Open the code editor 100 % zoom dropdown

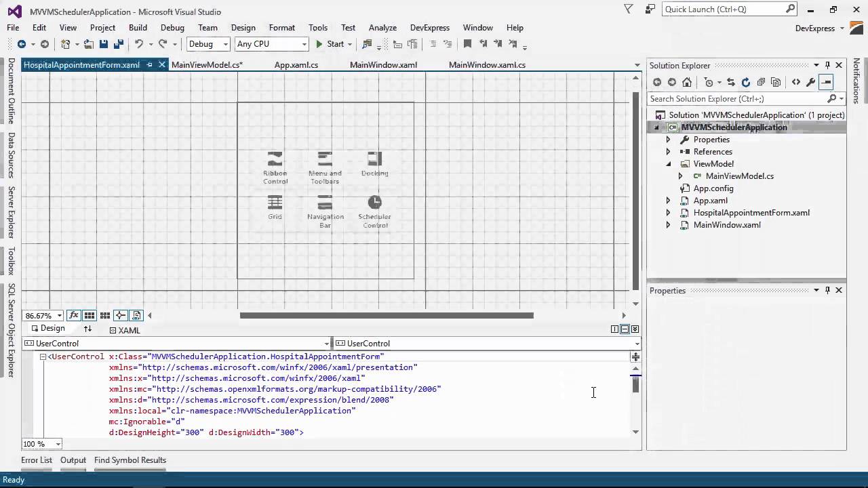pyautogui.click(x=58, y=444)
